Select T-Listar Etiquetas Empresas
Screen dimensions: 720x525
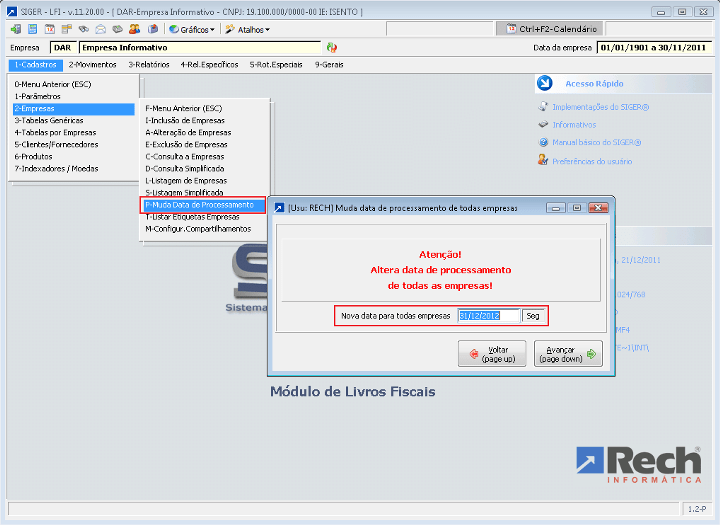click(204, 217)
